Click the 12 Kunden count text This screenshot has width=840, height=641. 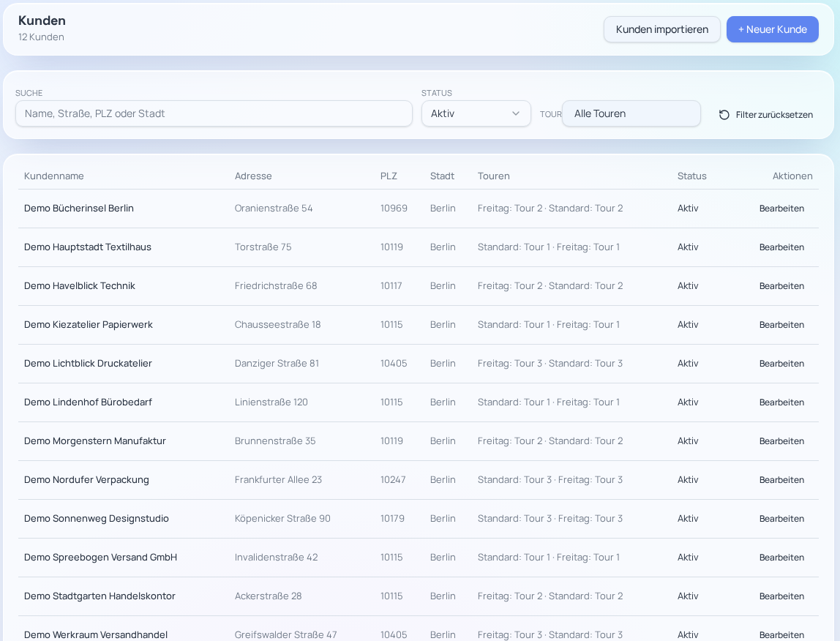tap(41, 37)
